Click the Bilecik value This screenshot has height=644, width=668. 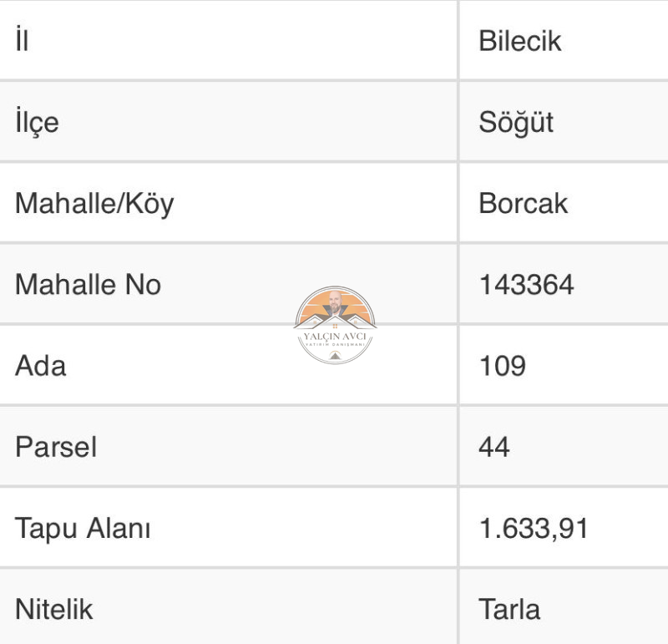point(519,41)
